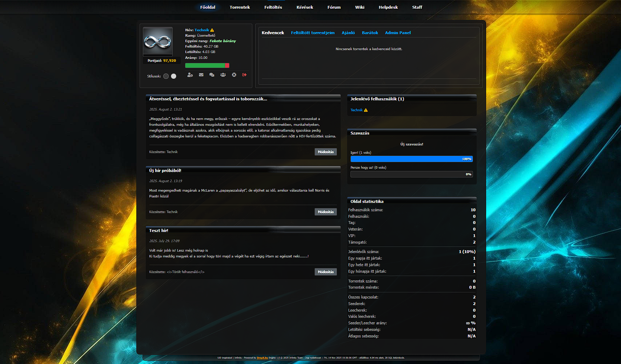Select the light style swatch
Viewport: 621px width, 364px height.
[x=174, y=76]
